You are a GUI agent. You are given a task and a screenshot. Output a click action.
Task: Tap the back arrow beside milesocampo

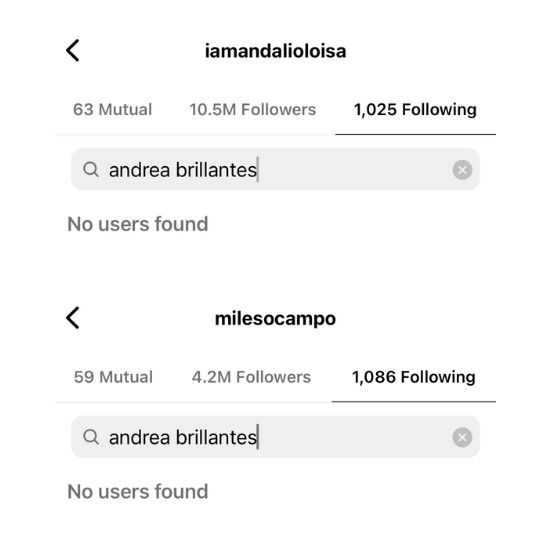point(73,318)
